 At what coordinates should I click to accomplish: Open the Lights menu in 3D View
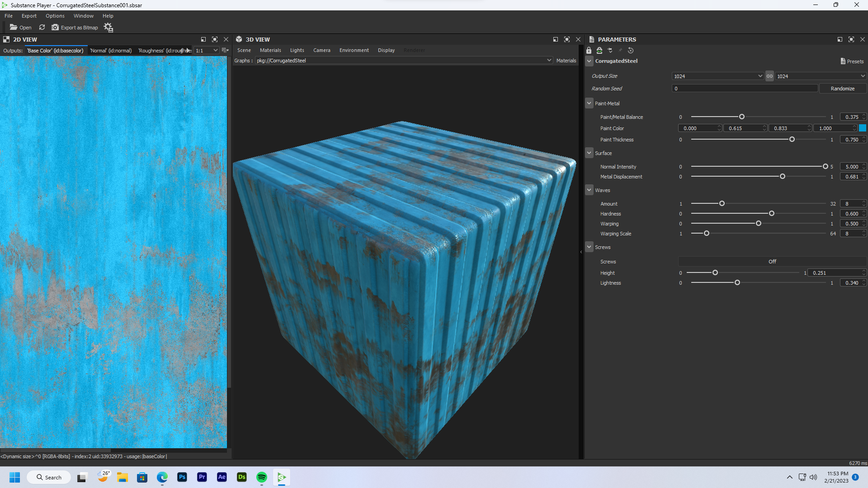[x=297, y=50]
